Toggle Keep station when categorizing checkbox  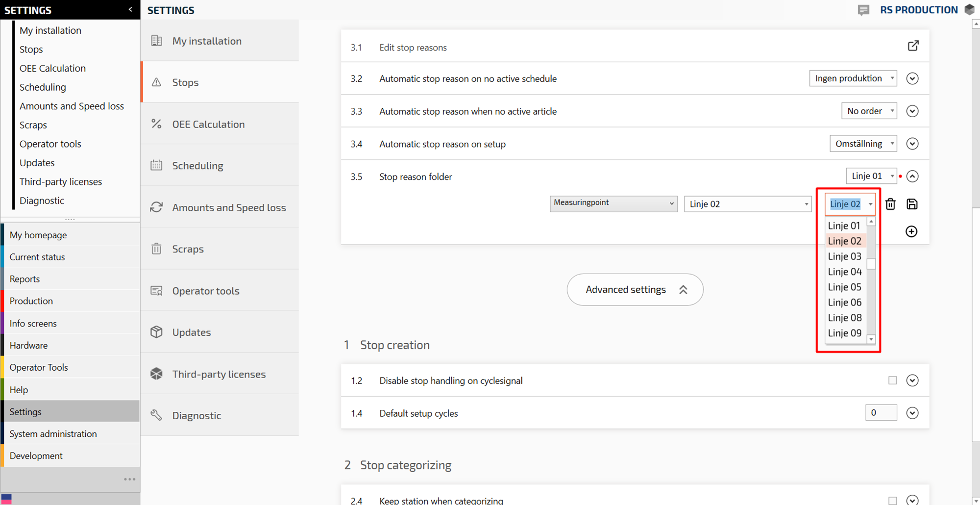[892, 500]
